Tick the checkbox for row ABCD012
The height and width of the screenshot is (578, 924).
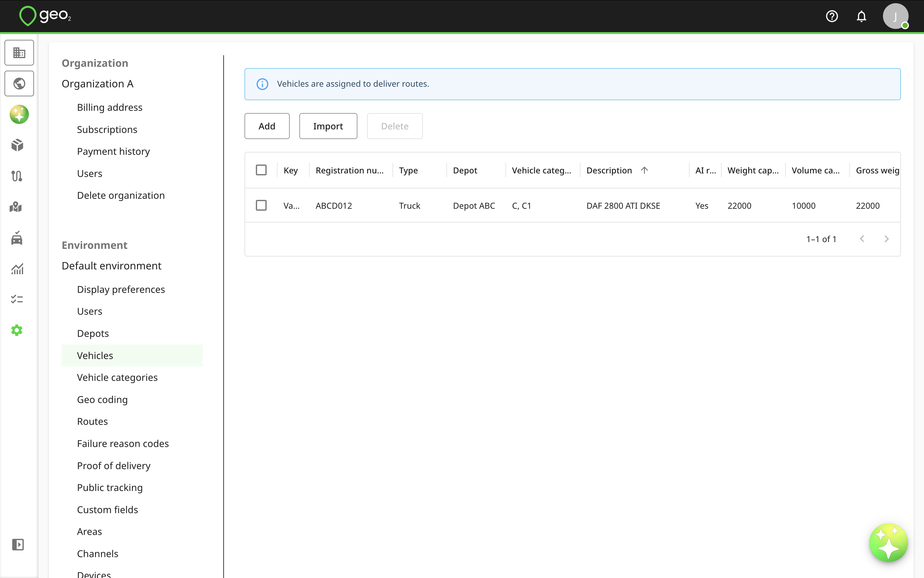tap(261, 205)
